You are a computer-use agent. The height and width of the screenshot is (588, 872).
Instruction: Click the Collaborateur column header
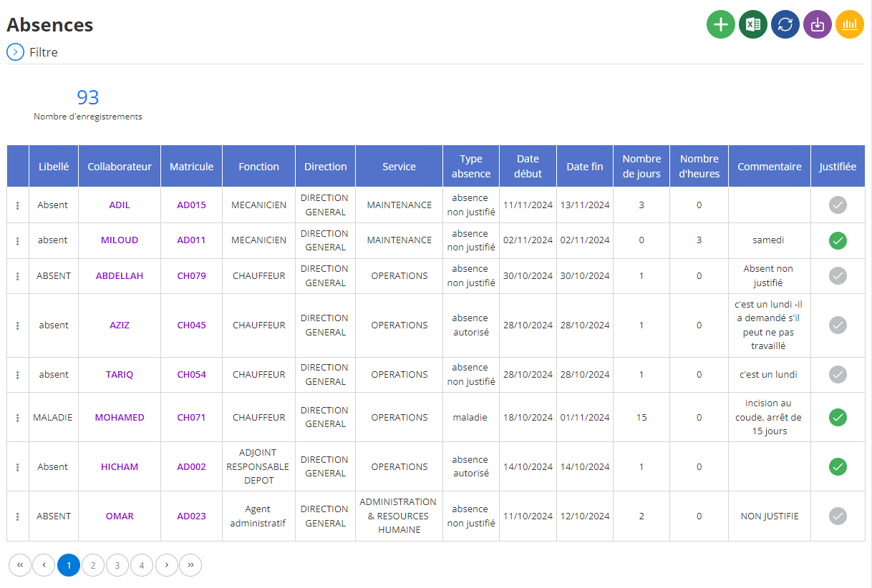click(120, 166)
